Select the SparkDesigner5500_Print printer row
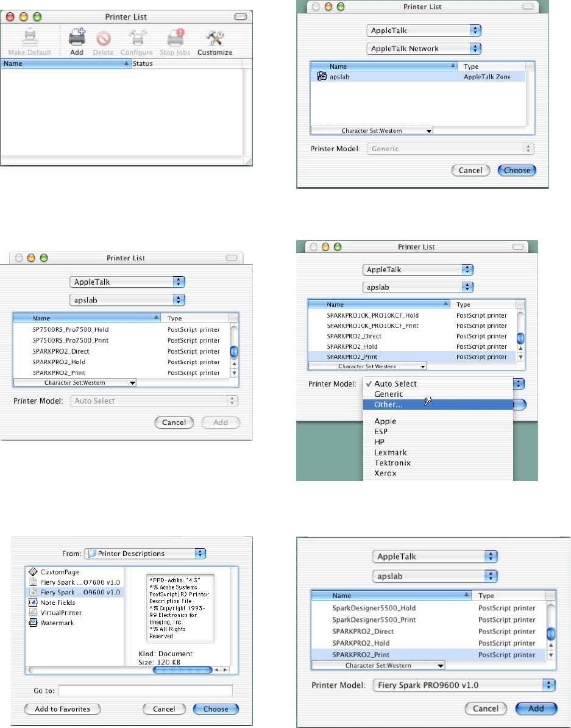 click(429, 619)
